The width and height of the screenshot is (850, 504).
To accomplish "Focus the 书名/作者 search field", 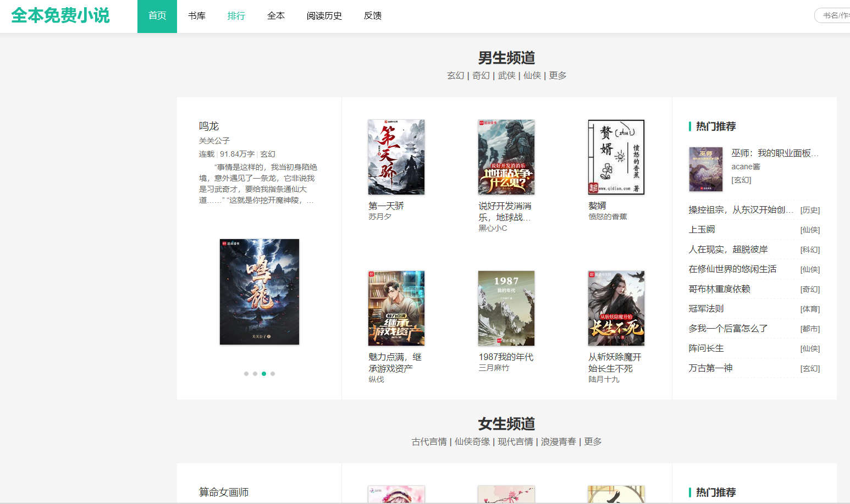I will coord(833,15).
